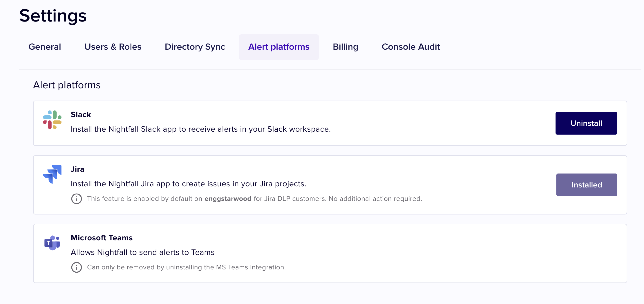Open the Console Audit tab
Screen dimensions: 644x304
tap(410, 47)
